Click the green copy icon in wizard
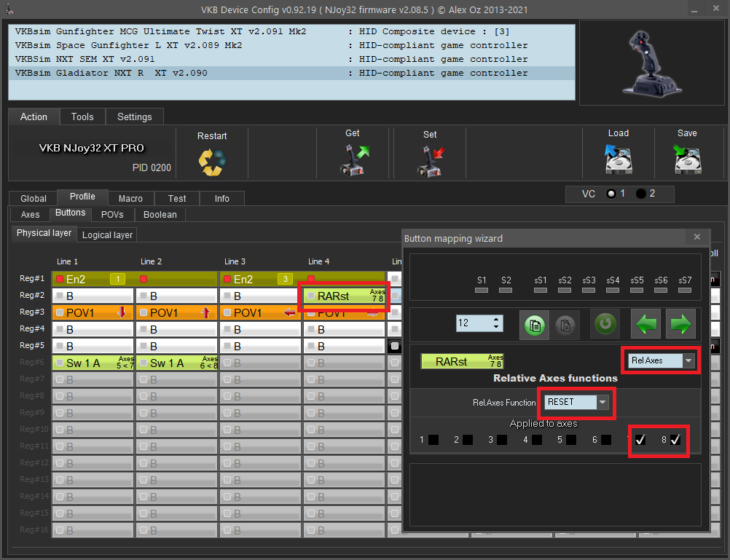 click(534, 324)
